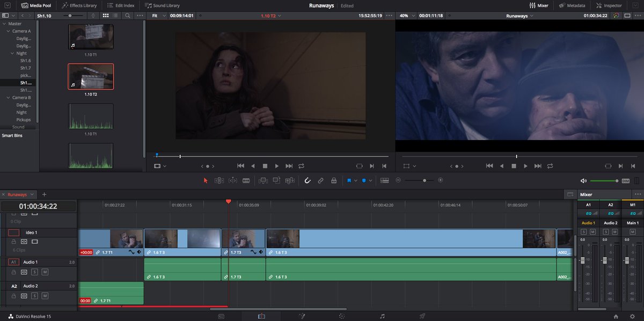The height and width of the screenshot is (321, 644).
Task: Activate the Trim Edit Mode tool
Action: point(219,181)
